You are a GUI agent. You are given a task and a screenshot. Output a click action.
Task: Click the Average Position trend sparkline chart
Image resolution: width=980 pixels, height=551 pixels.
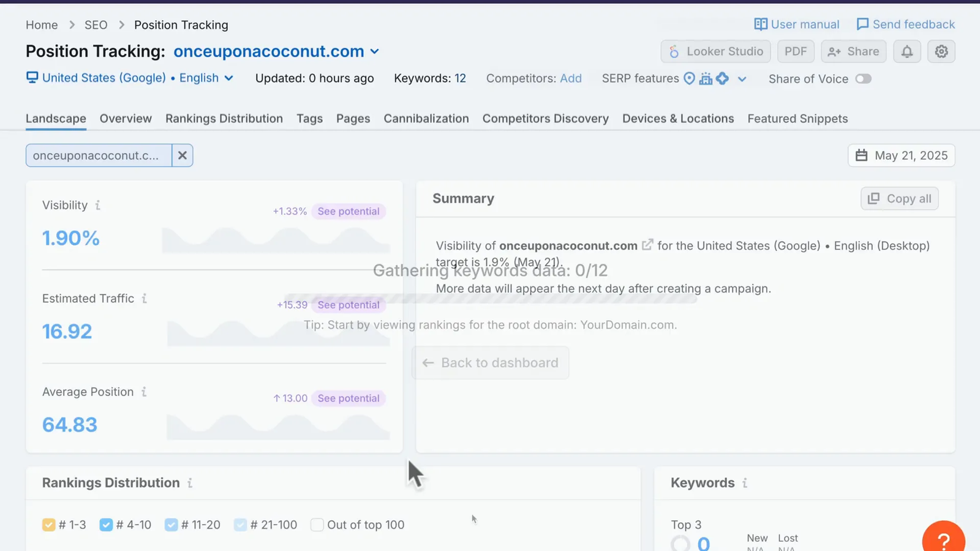click(x=278, y=427)
